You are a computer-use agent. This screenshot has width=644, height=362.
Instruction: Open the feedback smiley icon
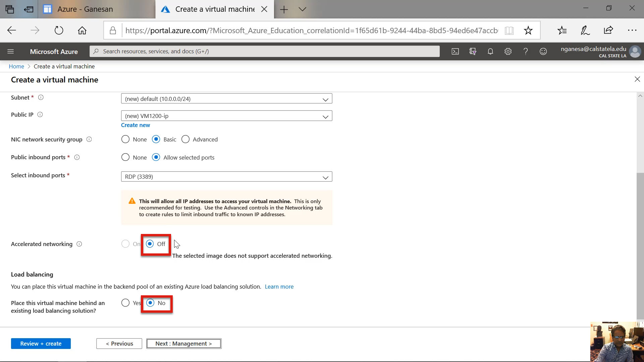click(543, 51)
